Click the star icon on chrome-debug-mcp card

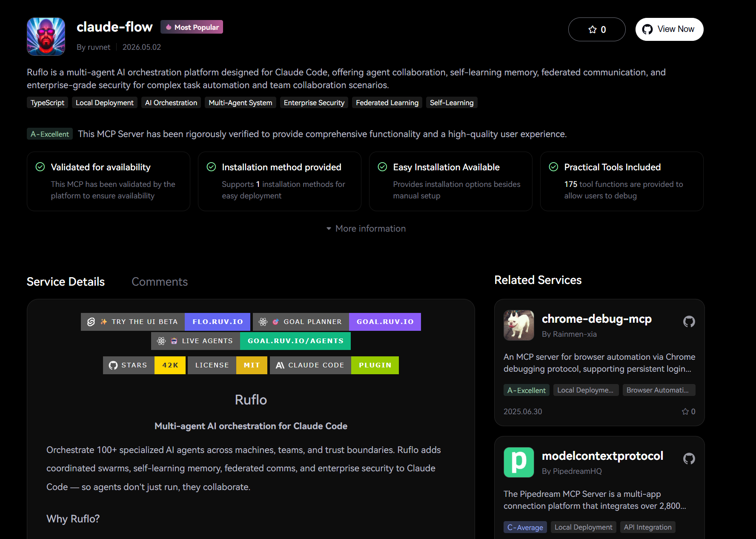(x=685, y=411)
